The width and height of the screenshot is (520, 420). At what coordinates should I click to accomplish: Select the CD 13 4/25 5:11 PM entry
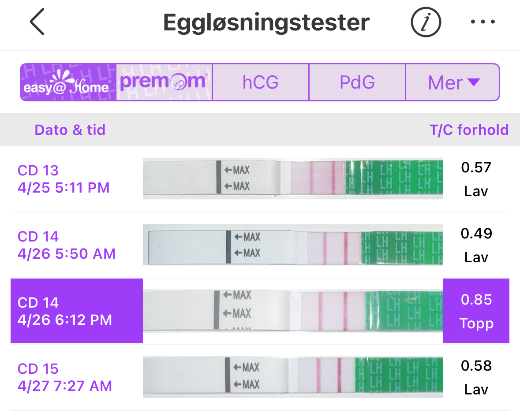64,179
